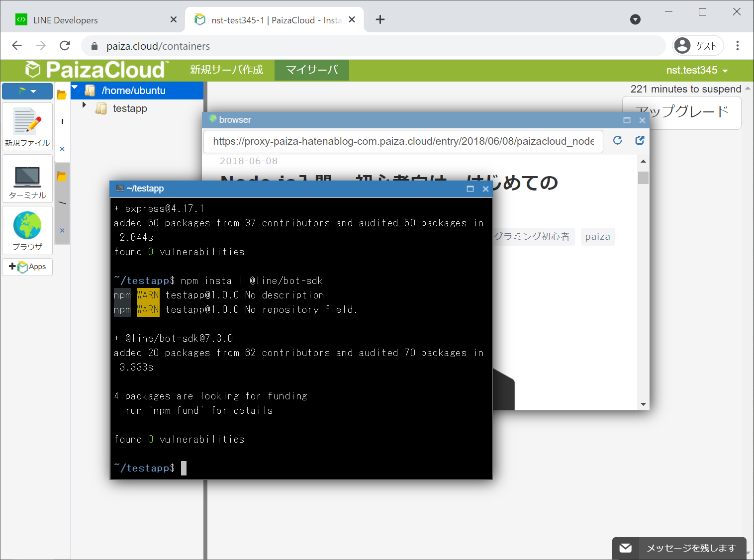Click the 2018-06-08 date link
754x560 pixels.
click(249, 161)
